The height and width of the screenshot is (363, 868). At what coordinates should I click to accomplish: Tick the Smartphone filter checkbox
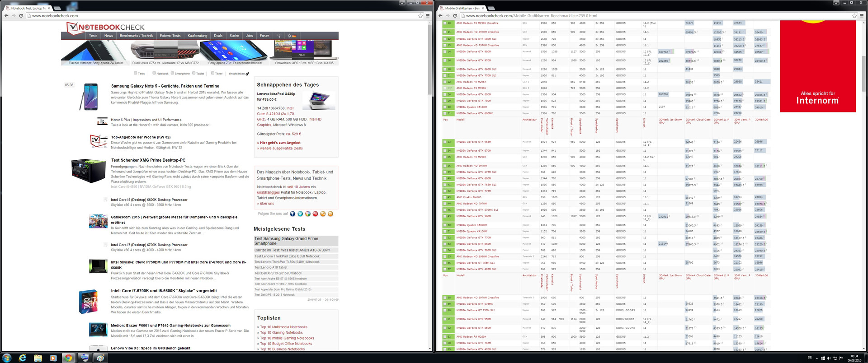click(x=172, y=73)
